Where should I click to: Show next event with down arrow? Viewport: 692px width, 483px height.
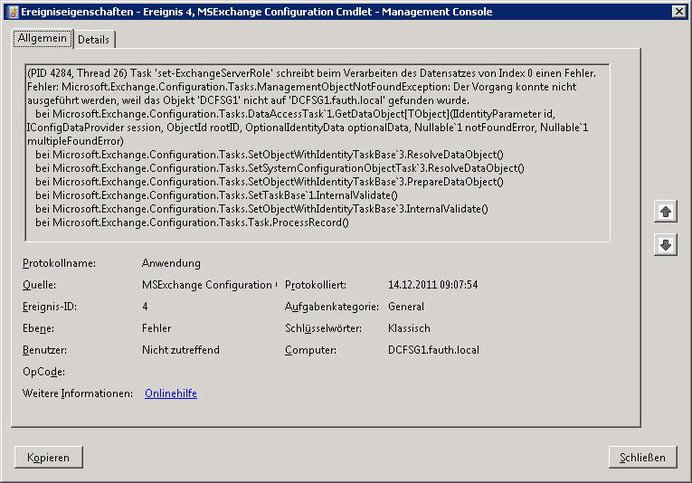(x=666, y=245)
